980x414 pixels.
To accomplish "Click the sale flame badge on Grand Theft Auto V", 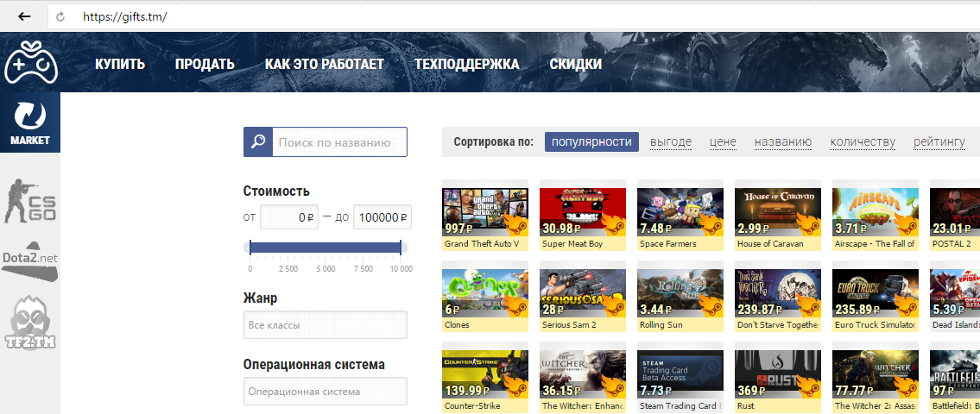I will point(515,223).
